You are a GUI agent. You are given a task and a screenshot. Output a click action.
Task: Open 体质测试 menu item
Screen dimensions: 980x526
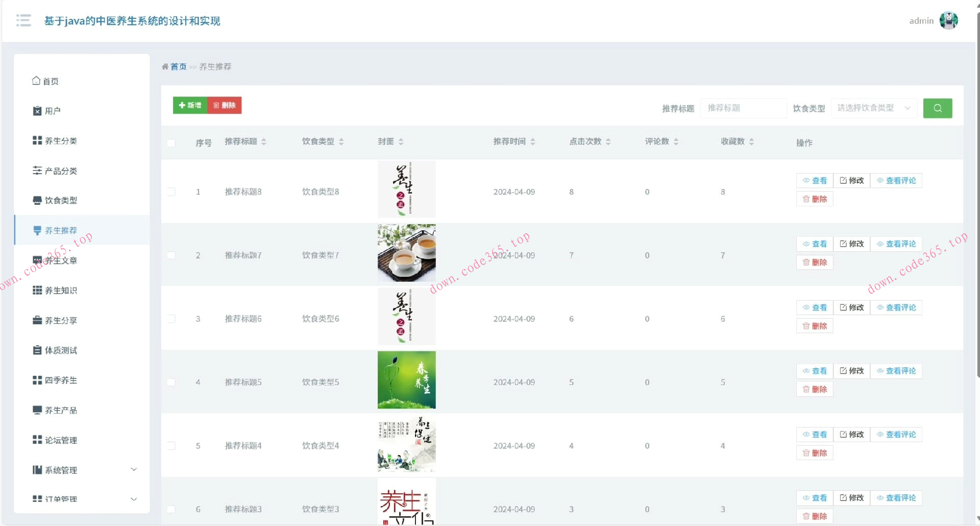82,350
